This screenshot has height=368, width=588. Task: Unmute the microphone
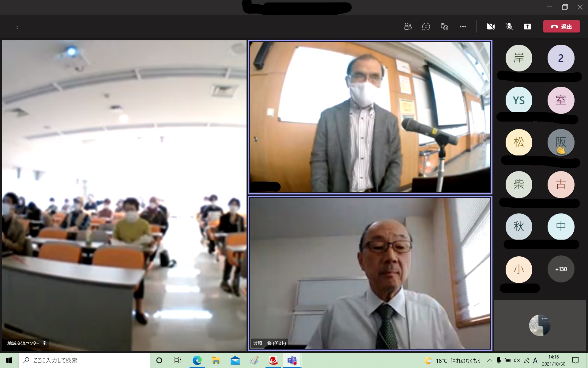click(x=509, y=27)
